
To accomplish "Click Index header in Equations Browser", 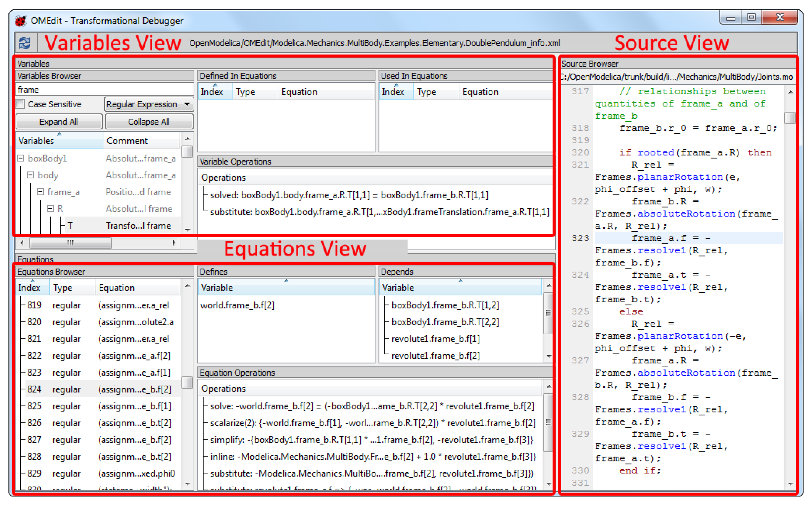I will click(32, 287).
